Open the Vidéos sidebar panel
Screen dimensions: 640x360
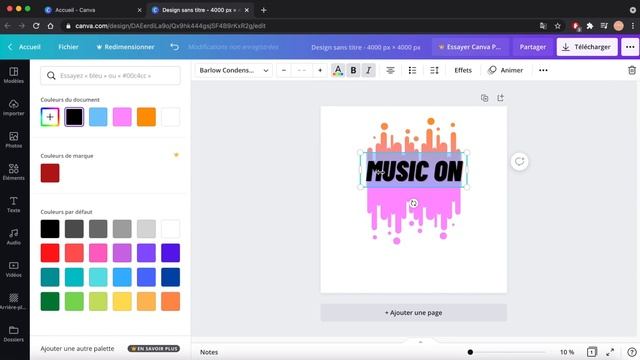(x=13, y=269)
